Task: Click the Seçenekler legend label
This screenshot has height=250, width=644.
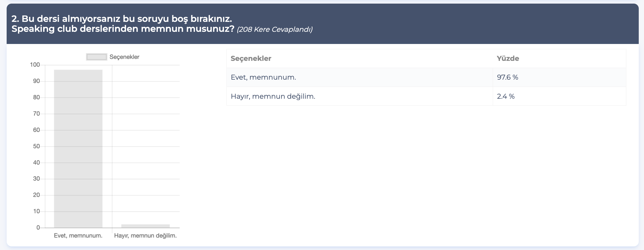Action: click(124, 57)
